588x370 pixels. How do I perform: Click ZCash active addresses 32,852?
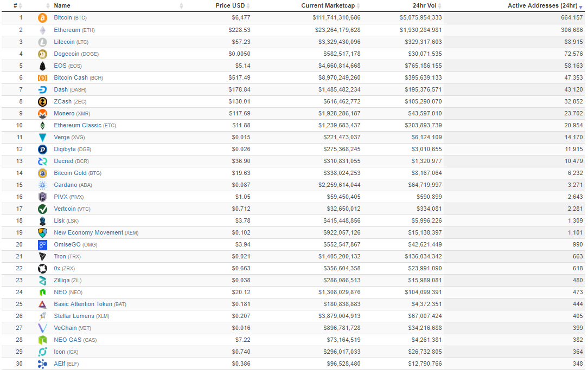pos(574,101)
